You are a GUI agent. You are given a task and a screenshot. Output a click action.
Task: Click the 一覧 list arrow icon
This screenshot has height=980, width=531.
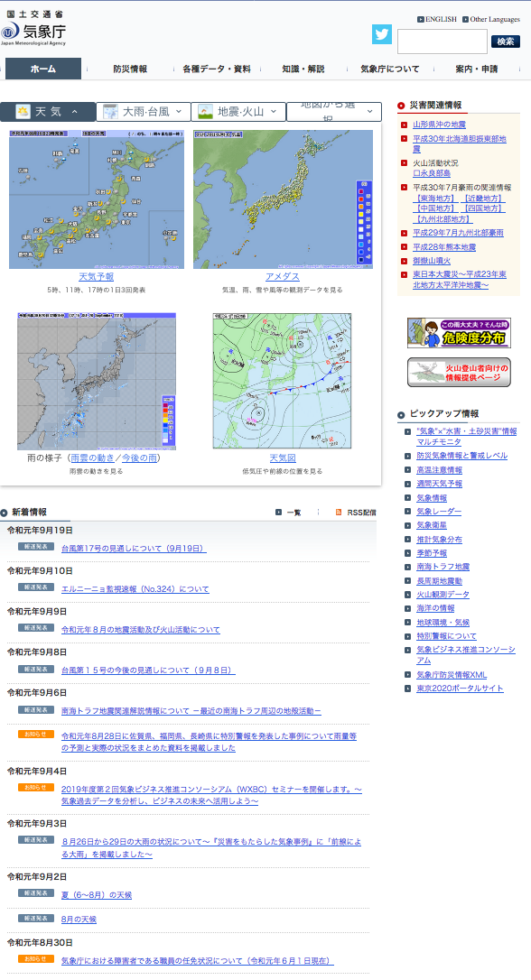pyautogui.click(x=278, y=513)
